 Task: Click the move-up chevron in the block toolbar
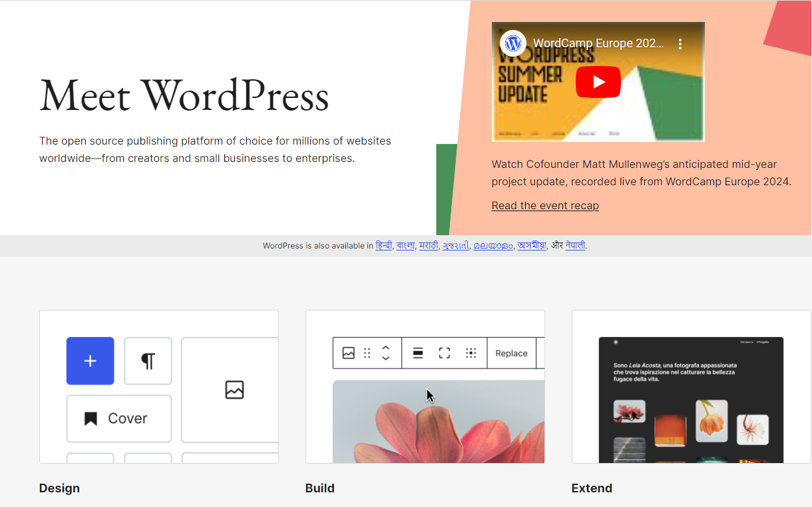click(385, 348)
